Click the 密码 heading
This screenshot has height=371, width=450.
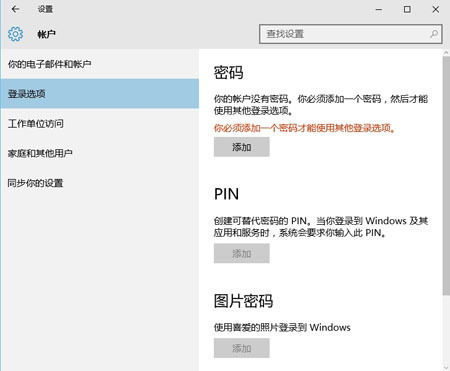[228, 73]
